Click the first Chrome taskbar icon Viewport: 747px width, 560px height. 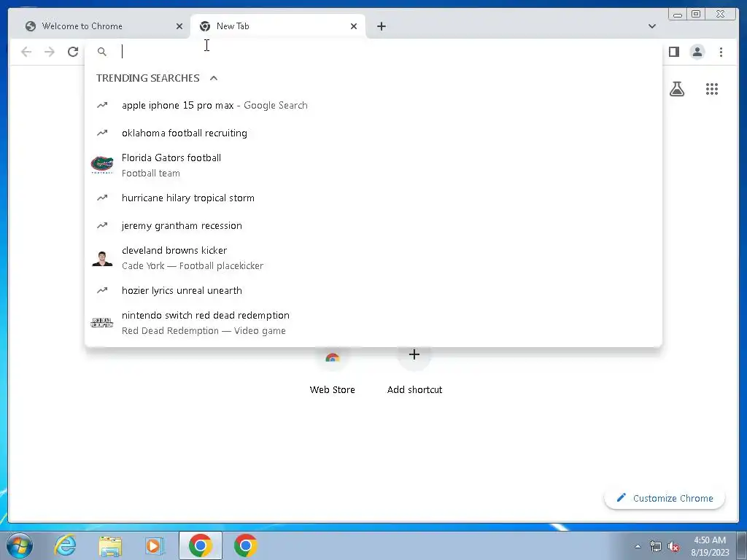pos(201,545)
